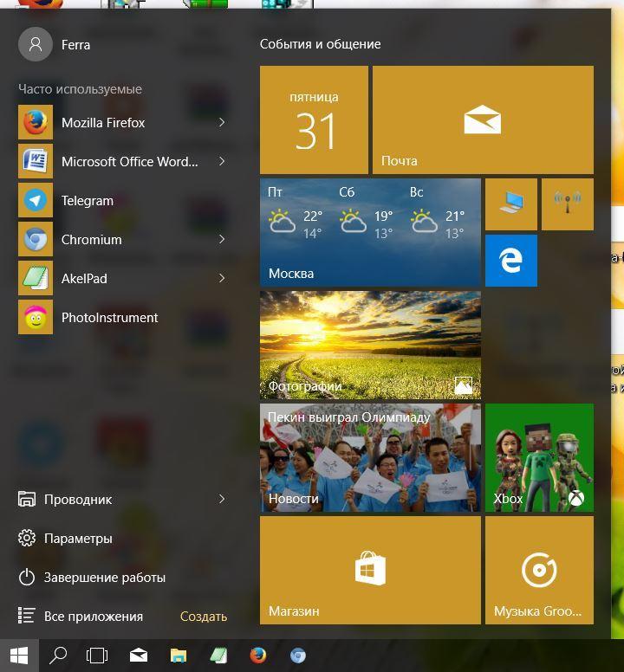Open the Telegram app icon
Image resolution: width=624 pixels, height=672 pixels.
[x=36, y=200]
